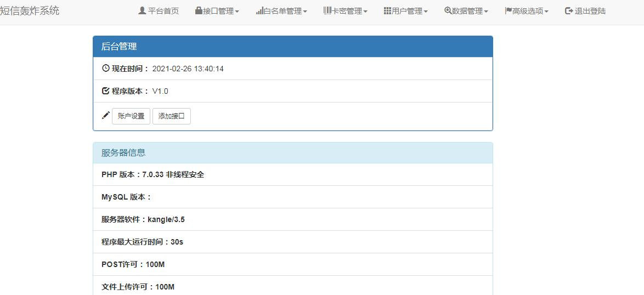
Task: Click the version value V1.0
Action: click(160, 91)
